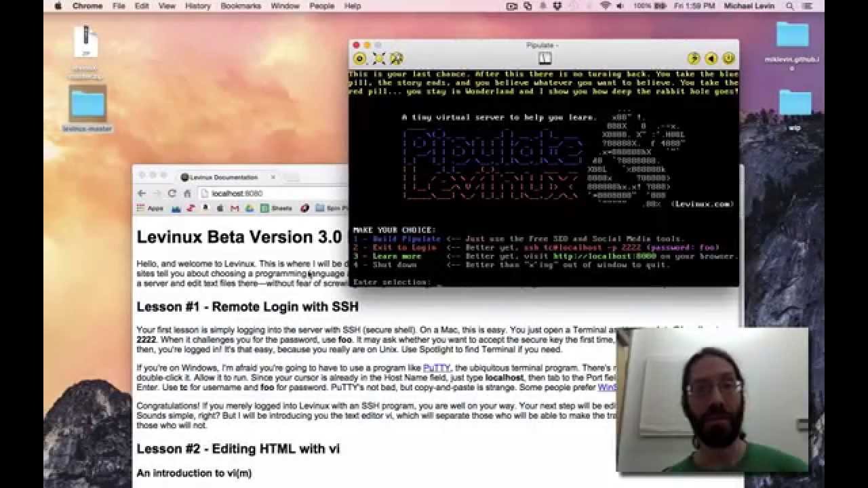
Task: Go forward in Chrome browser
Action: point(157,193)
